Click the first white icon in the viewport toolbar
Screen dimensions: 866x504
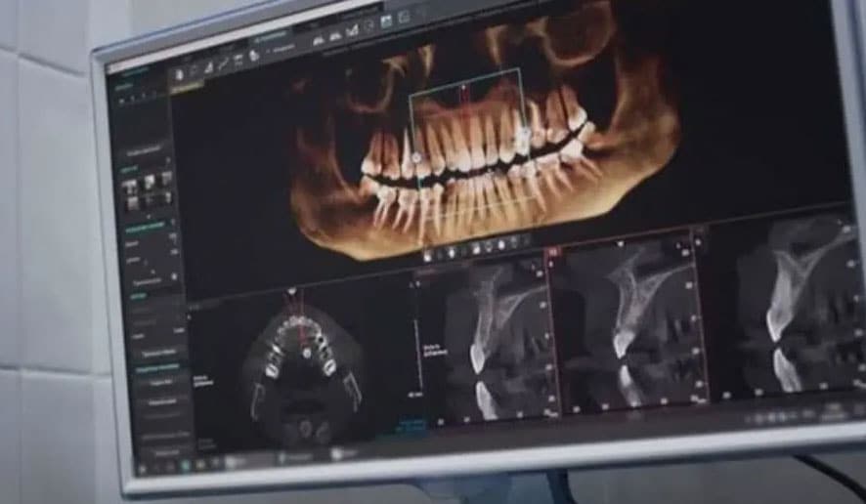(179, 71)
